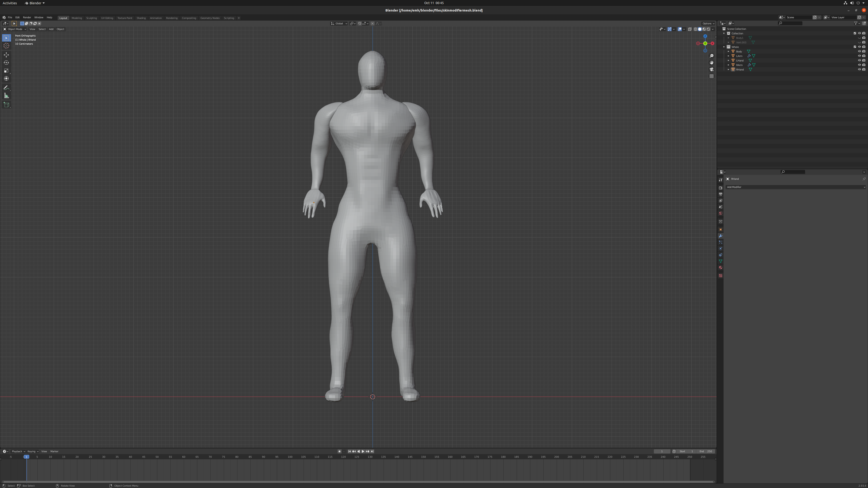The width and height of the screenshot is (868, 488).
Task: Expand the Body object in outliner
Action: tap(729, 52)
